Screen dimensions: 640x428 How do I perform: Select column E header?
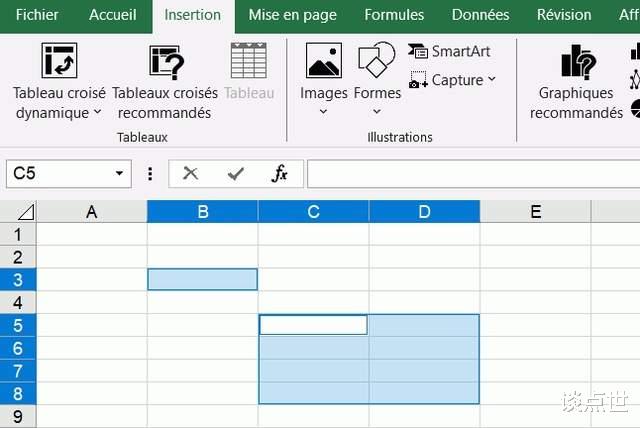(535, 211)
